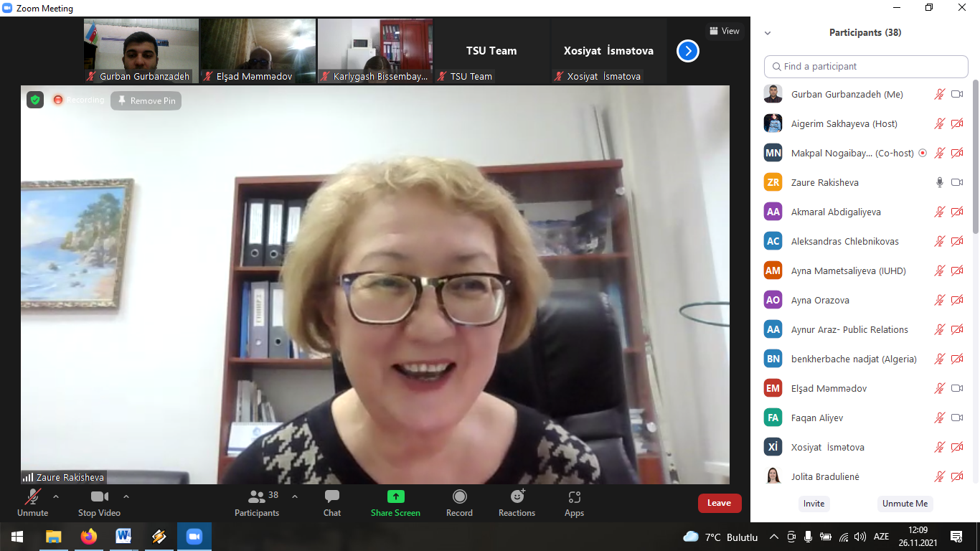Image resolution: width=980 pixels, height=551 pixels.
Task: Expand audio options arrow next to Unmute
Action: (56, 496)
